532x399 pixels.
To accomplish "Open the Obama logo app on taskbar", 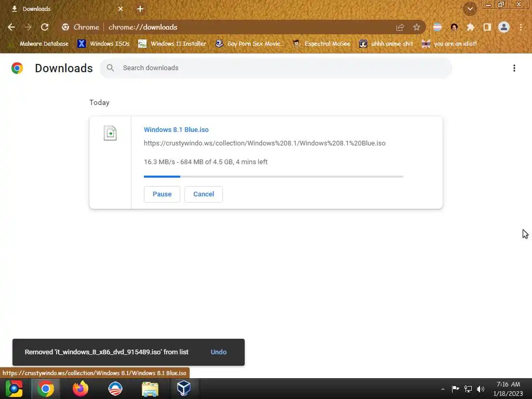I will [x=115, y=389].
